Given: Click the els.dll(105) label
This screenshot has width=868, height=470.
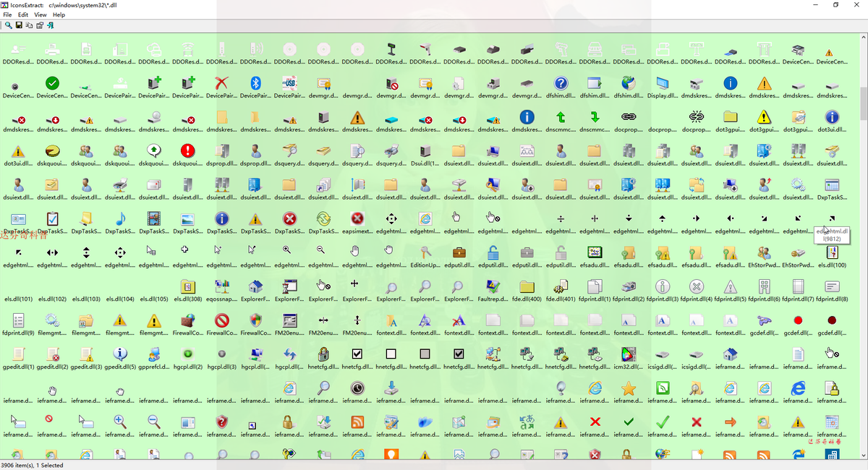Looking at the screenshot, I should click(153, 299).
